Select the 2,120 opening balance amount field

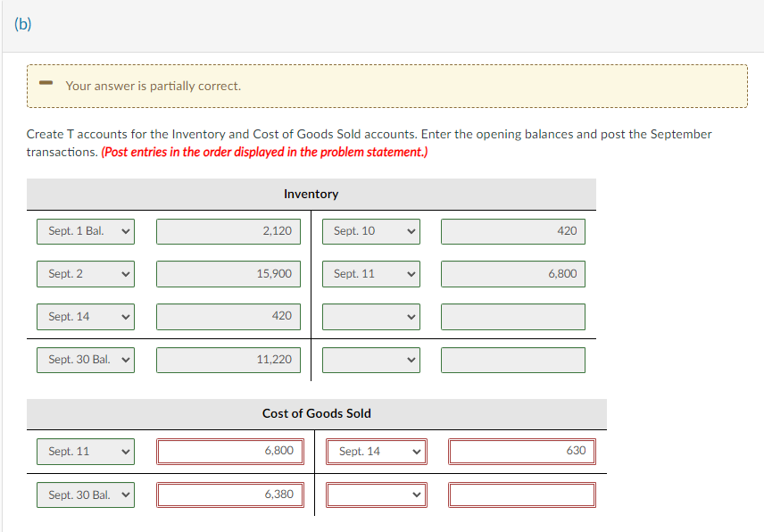tap(228, 230)
